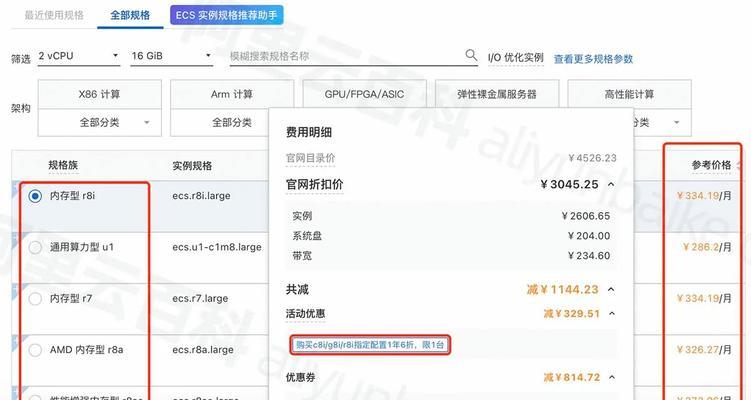Click 查看更多规格参数 link
This screenshot has height=400, width=751.
593,59
